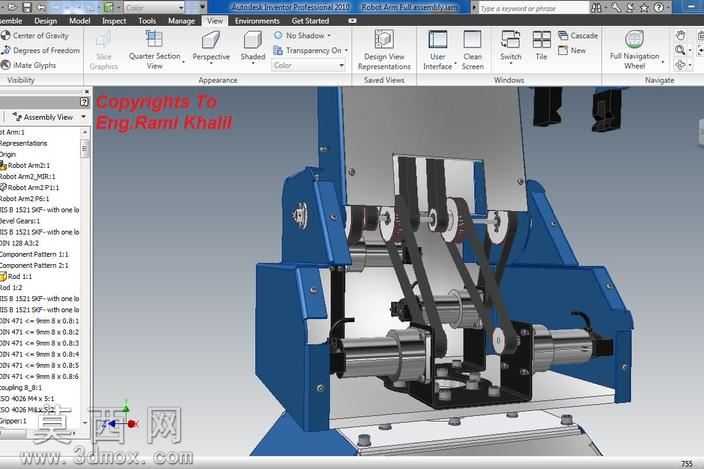The height and width of the screenshot is (469, 704).
Task: Open the Zoom tool dropdown arrow
Action: [690, 51]
